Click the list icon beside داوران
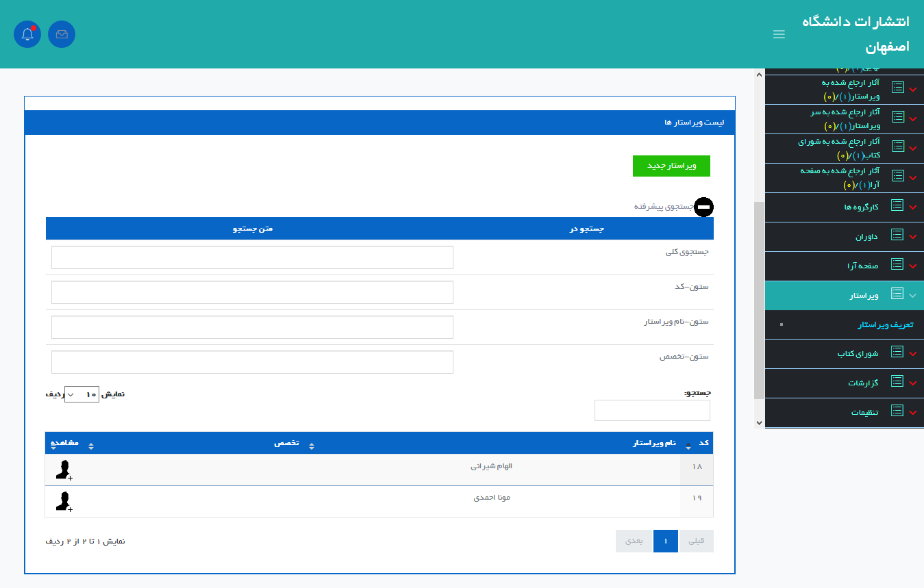Screen dimensions: 924x588 coord(897,235)
